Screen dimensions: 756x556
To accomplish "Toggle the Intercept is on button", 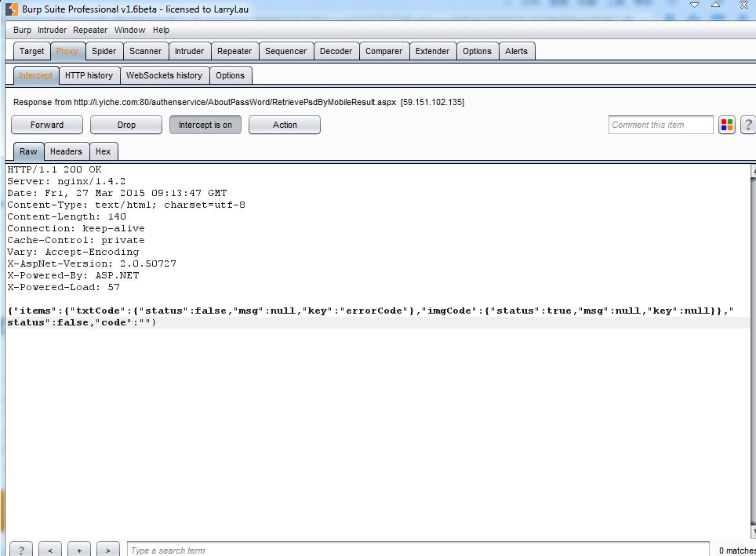I will tap(205, 125).
